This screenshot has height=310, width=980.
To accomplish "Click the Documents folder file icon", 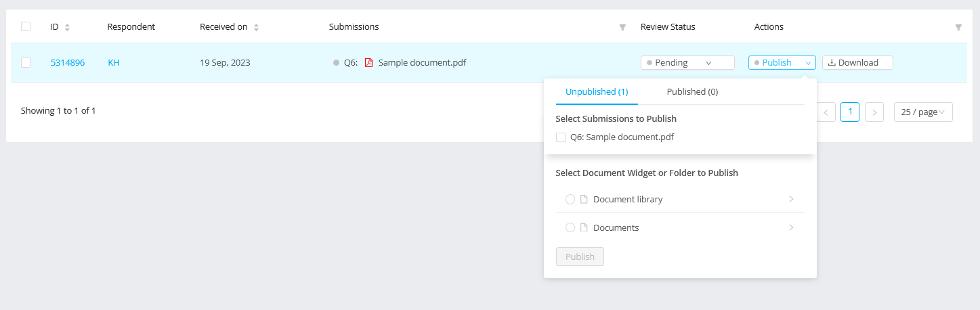I will [584, 228].
